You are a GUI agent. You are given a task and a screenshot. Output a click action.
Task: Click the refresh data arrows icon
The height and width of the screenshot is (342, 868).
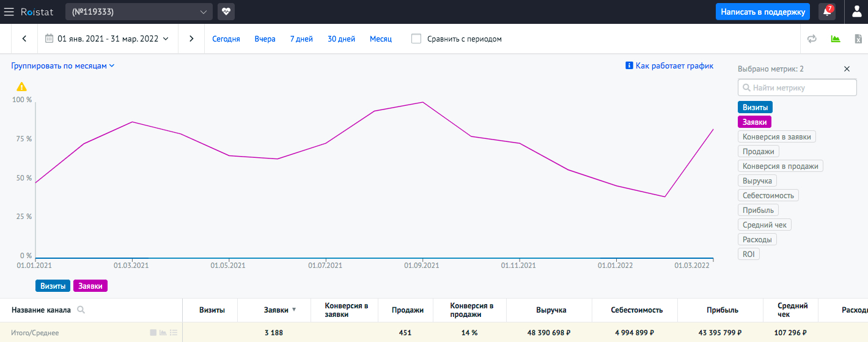click(812, 39)
